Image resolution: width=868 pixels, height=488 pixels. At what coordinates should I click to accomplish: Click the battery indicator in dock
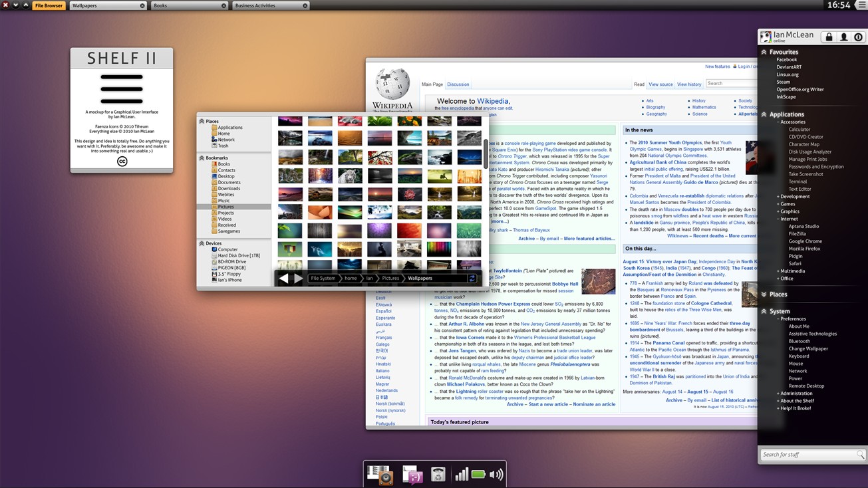point(478,475)
